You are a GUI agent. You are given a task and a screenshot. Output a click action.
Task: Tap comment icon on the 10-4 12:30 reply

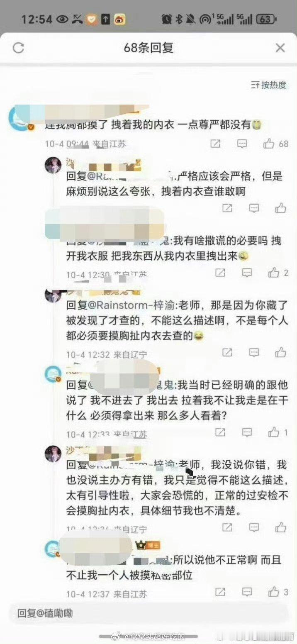click(x=247, y=273)
